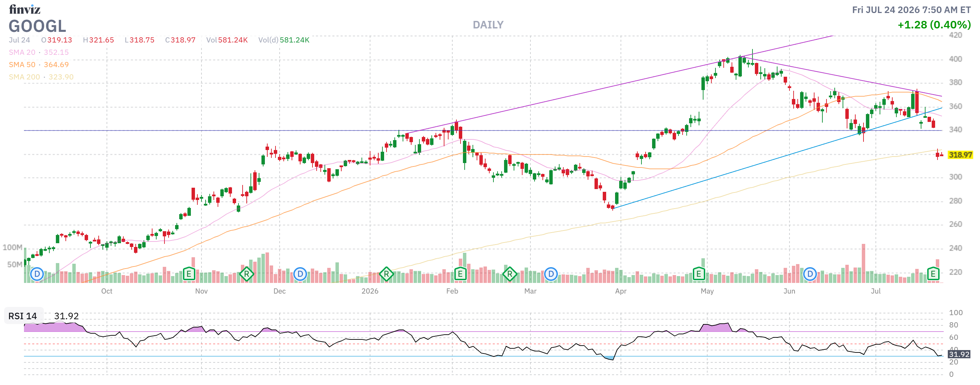Open the late-July earnings E marker
Screen dimensions: 980x385
point(933,274)
